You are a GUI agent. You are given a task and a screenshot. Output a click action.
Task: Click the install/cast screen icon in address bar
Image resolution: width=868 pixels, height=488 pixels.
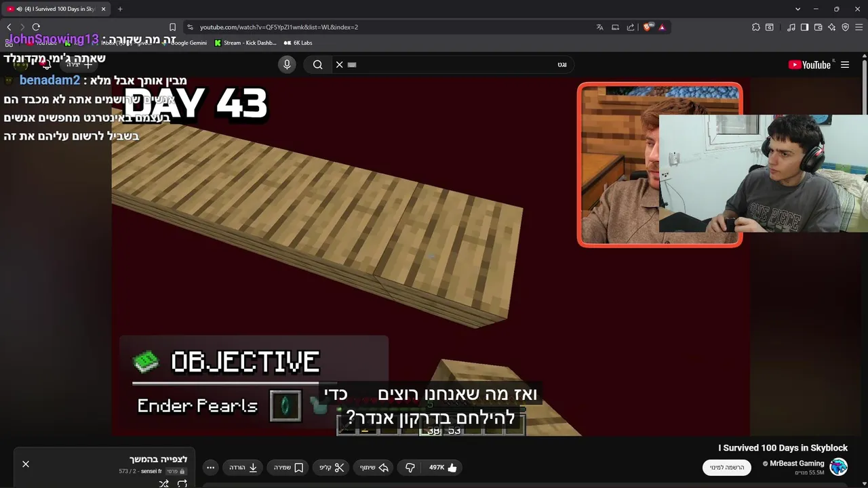pyautogui.click(x=615, y=27)
